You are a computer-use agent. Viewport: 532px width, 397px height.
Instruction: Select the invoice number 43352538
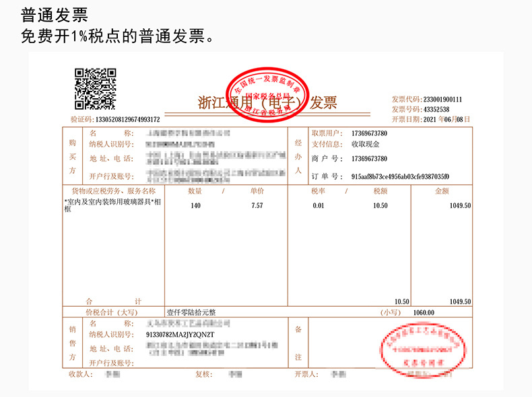436,109
